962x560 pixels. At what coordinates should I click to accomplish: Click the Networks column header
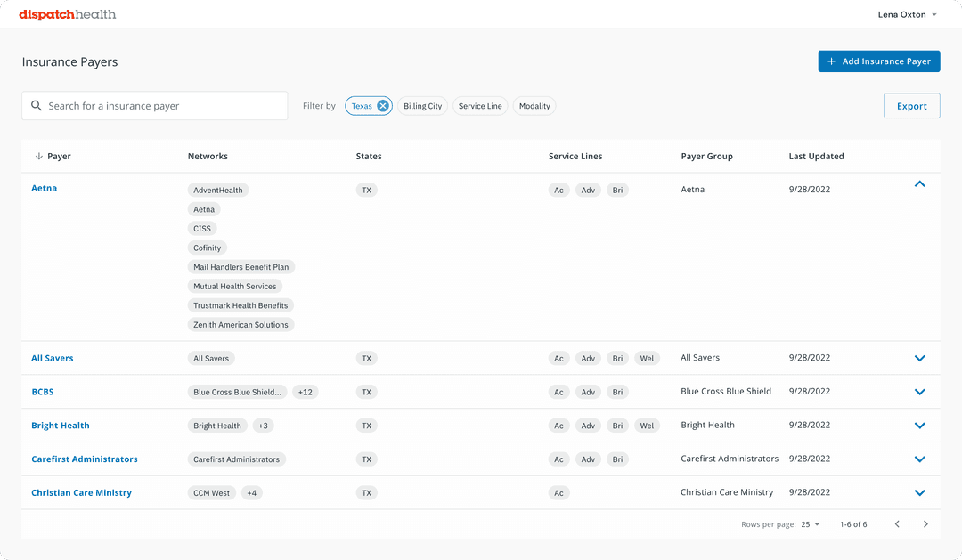[208, 157]
